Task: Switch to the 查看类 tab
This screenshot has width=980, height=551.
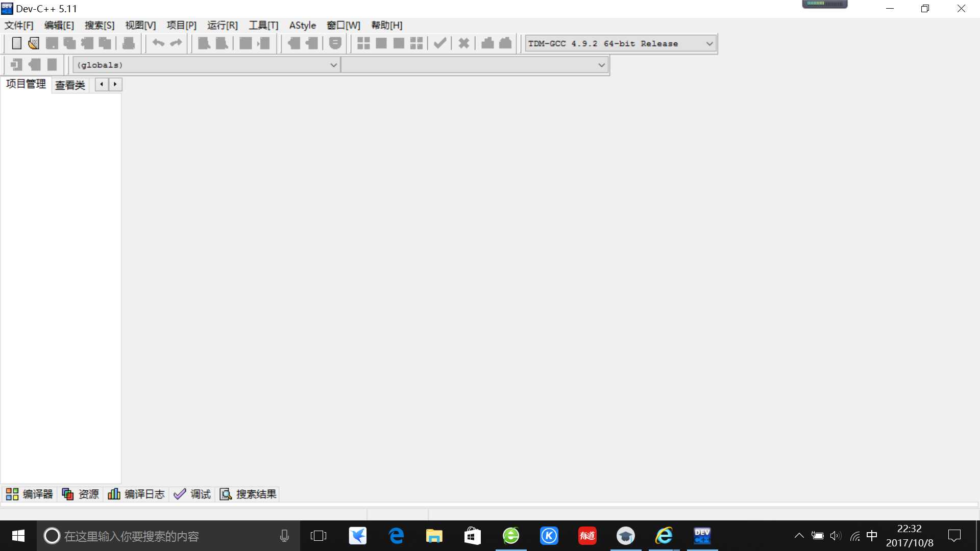Action: click(x=70, y=85)
